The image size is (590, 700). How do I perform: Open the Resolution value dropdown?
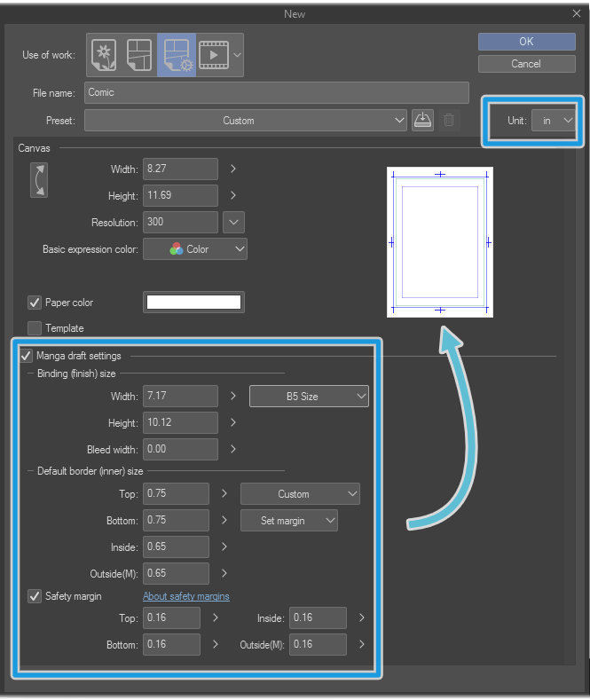coord(233,222)
